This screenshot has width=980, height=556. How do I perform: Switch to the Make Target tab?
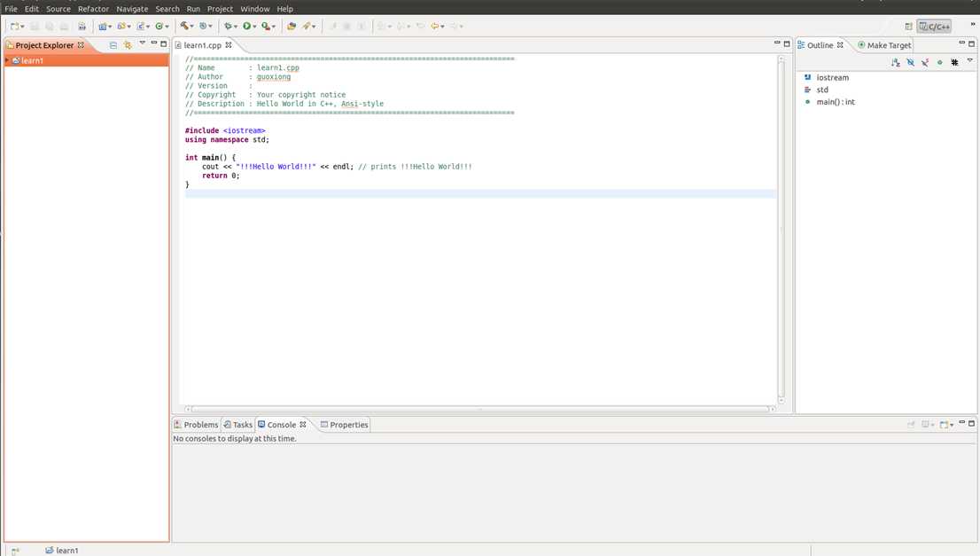(884, 45)
